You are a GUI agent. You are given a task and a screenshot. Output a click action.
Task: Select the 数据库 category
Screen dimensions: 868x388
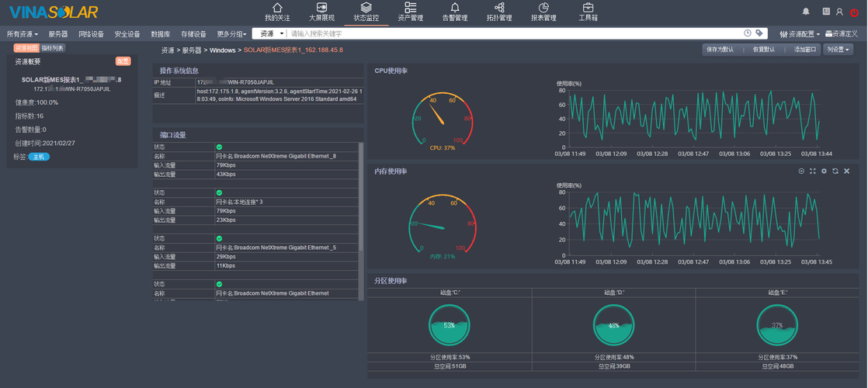coord(161,34)
